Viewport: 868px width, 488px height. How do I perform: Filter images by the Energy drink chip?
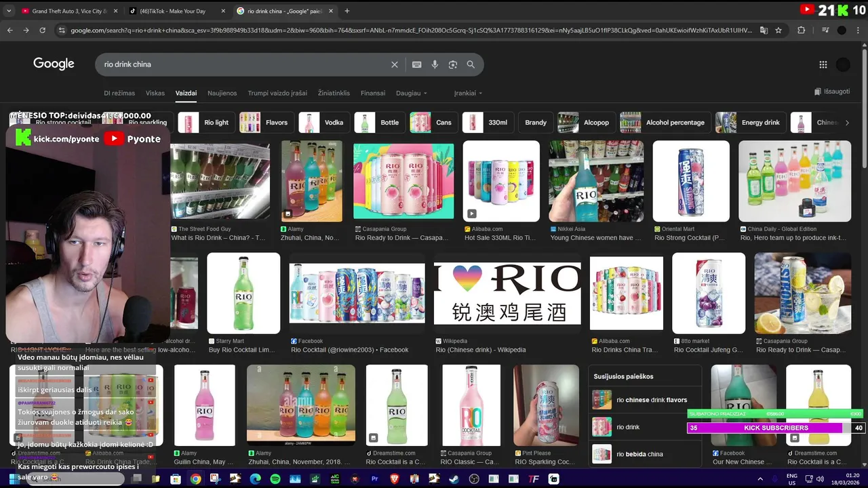click(751, 123)
